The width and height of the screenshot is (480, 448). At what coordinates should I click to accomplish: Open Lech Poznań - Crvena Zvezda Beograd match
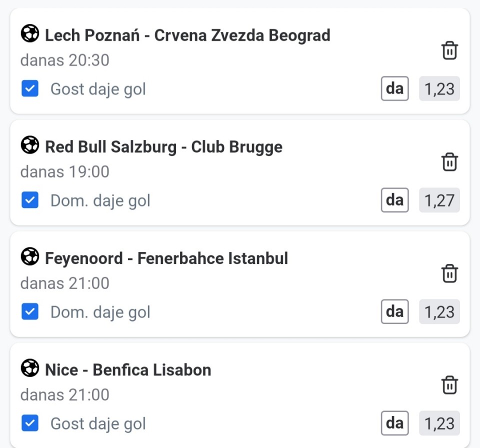(187, 35)
